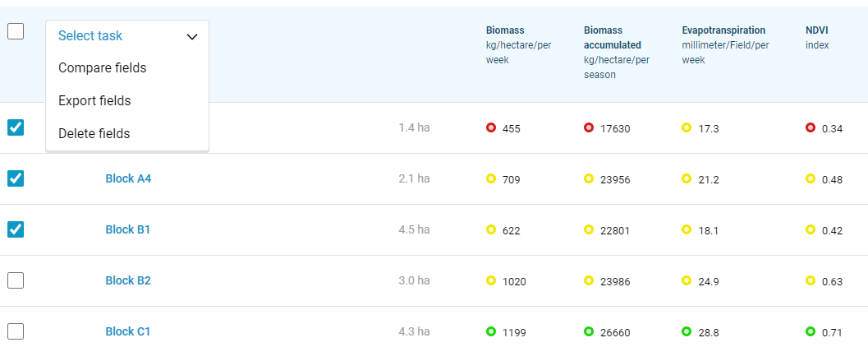The height and width of the screenshot is (347, 868).
Task: Click yellow Evapotranspiration indicator beside 24.9
Action: click(x=687, y=280)
